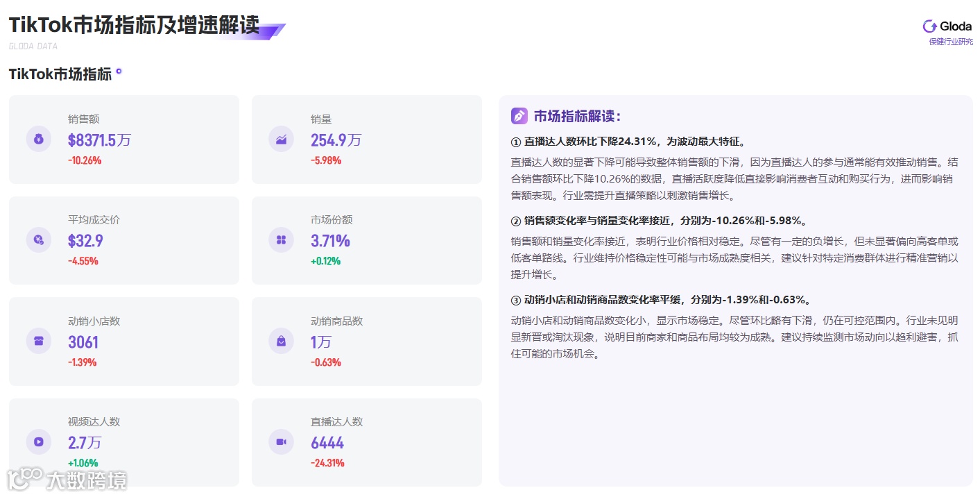This screenshot has width=980, height=497.
Task: Click the 动销小店数 card label
Action: 94,321
